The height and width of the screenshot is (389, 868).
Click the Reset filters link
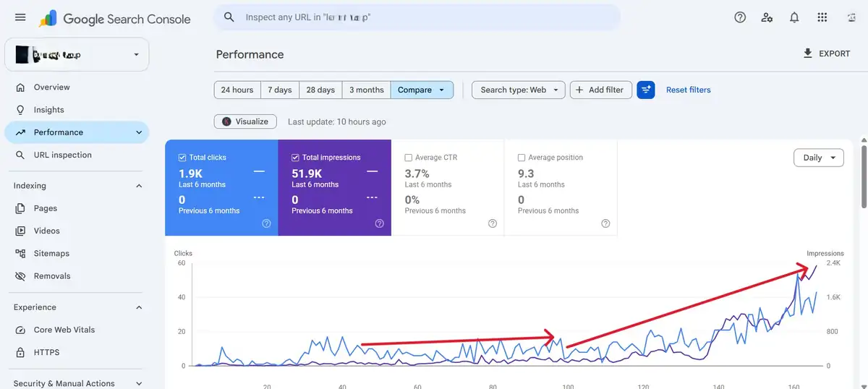point(689,90)
